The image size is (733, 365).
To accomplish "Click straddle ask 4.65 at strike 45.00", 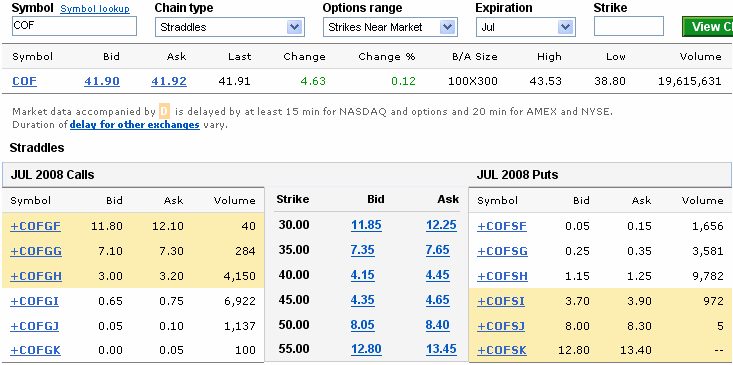I will (x=438, y=300).
